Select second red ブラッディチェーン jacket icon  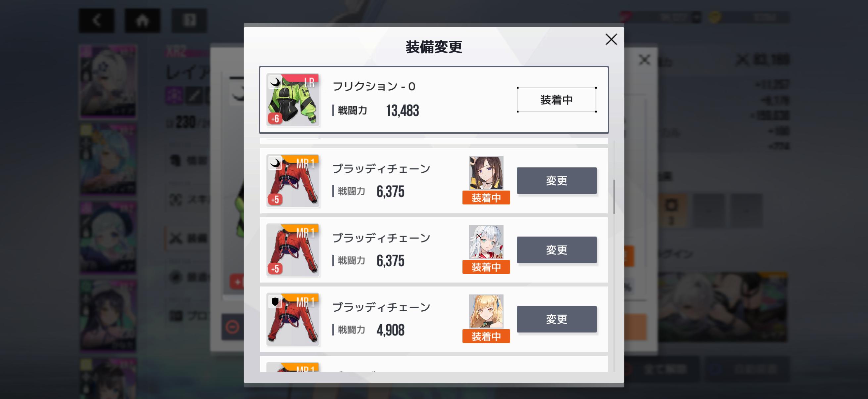click(x=293, y=250)
